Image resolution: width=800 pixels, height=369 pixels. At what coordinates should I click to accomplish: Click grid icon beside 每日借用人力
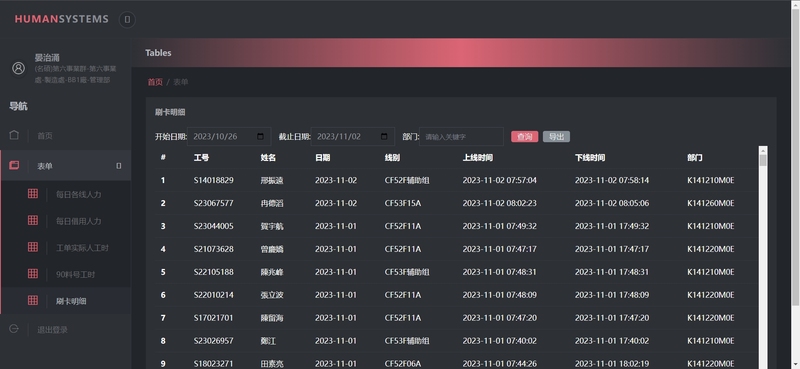tap(33, 220)
